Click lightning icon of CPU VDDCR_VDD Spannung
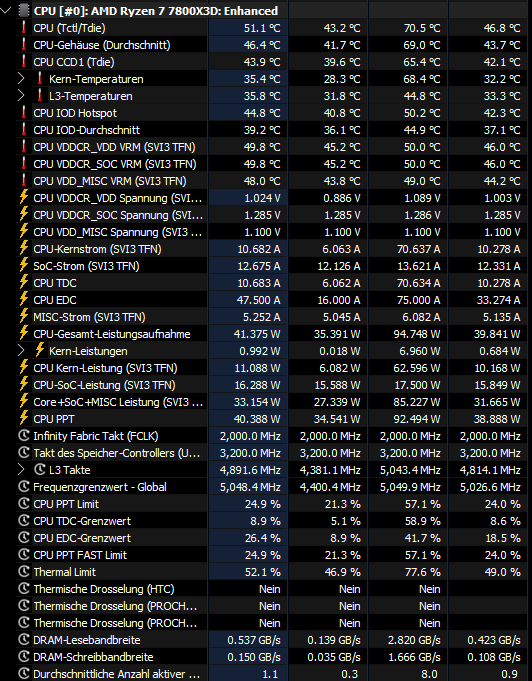This screenshot has width=532, height=681. pos(24,198)
